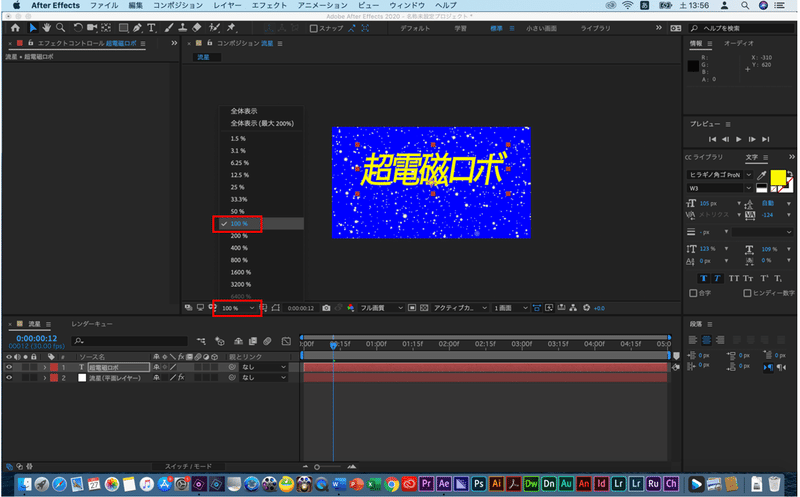Image resolution: width=800 pixels, height=497 pixels.
Task: Click the Spotlight search icon in menu bar
Action: point(745,6)
